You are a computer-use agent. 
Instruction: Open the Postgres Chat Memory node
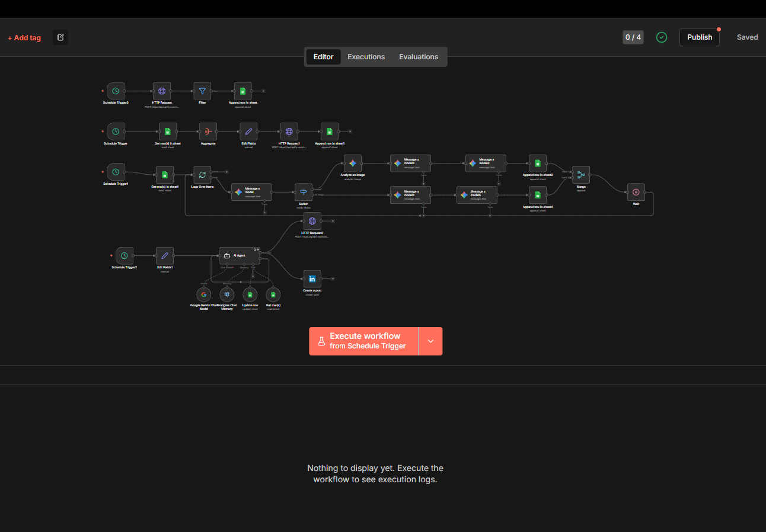pyautogui.click(x=227, y=294)
